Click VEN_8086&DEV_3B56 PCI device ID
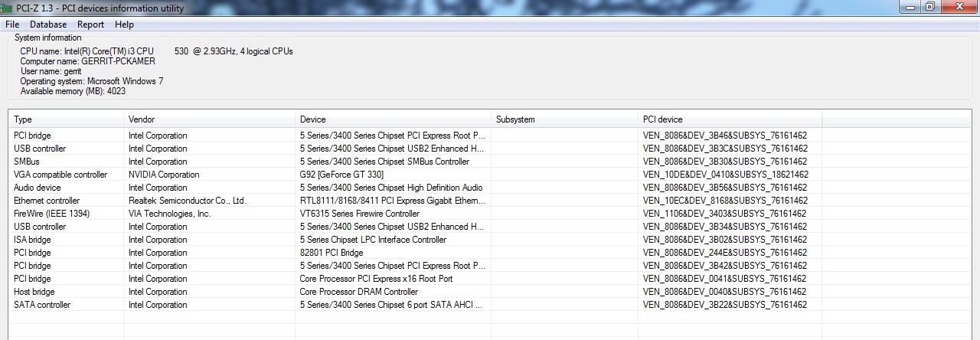The height and width of the screenshot is (340, 980). tap(725, 188)
